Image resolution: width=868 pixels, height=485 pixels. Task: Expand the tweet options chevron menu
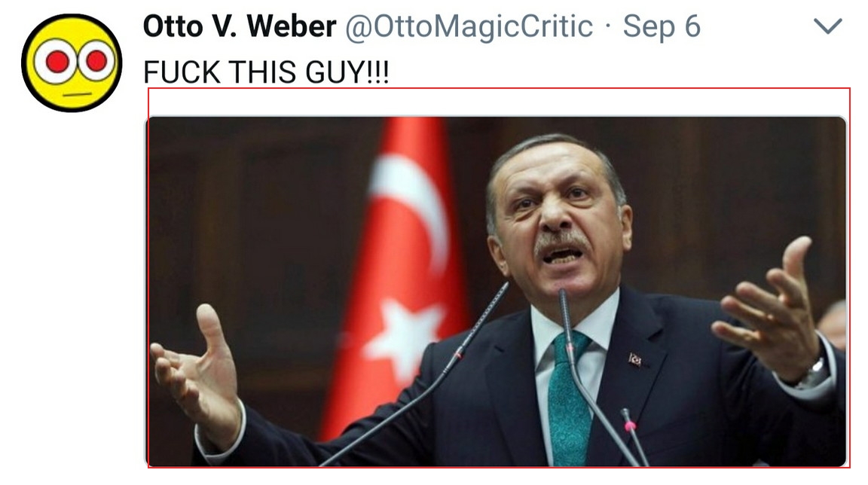tap(827, 26)
